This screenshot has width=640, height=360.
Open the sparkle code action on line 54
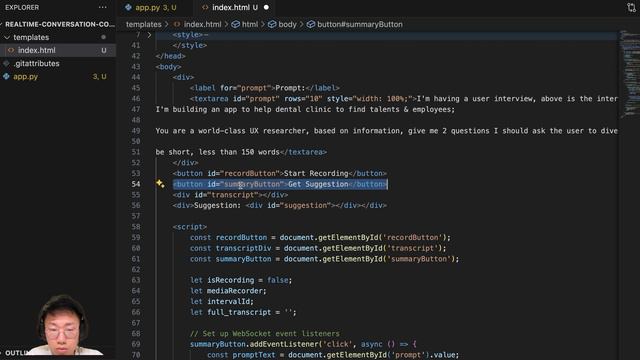coord(160,184)
